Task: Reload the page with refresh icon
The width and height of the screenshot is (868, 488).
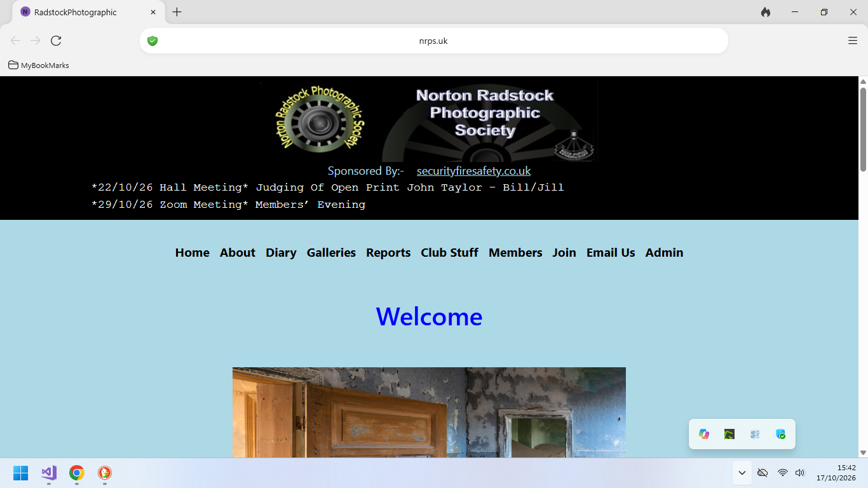Action: [x=56, y=41]
